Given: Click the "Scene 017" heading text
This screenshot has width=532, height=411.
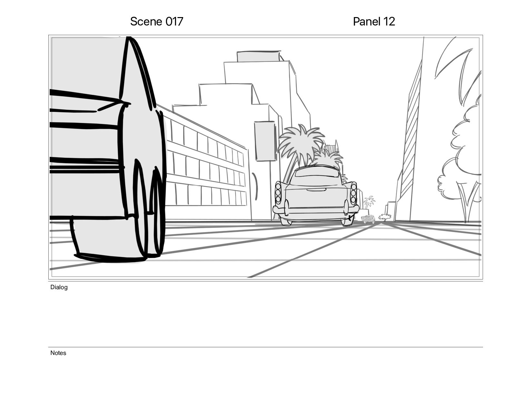Looking at the screenshot, I should (x=157, y=22).
